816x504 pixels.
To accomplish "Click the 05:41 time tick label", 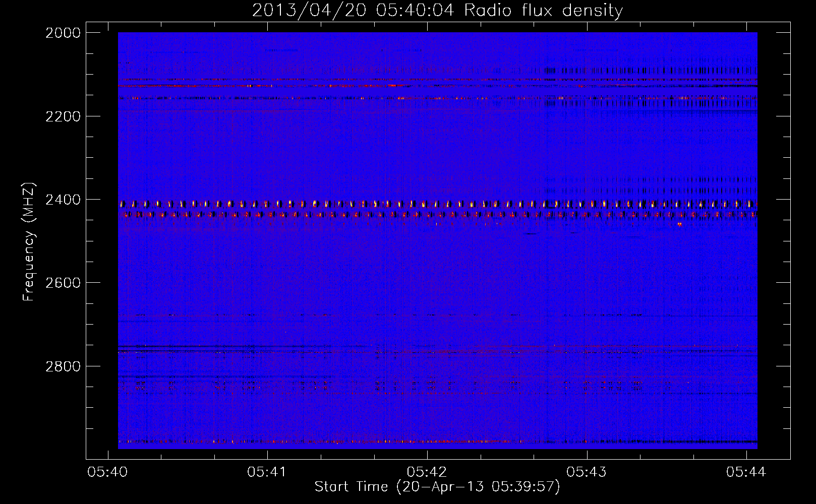I will pos(267,472).
